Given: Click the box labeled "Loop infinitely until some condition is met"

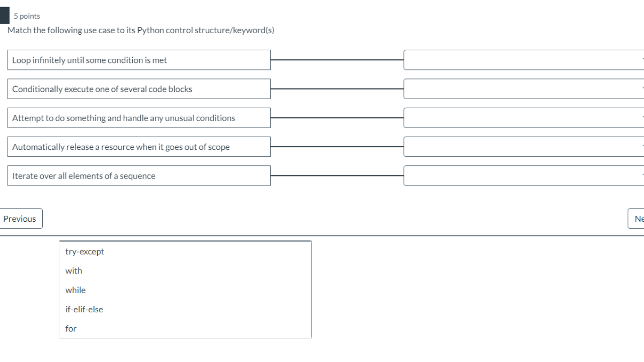Looking at the screenshot, I should click(x=139, y=59).
